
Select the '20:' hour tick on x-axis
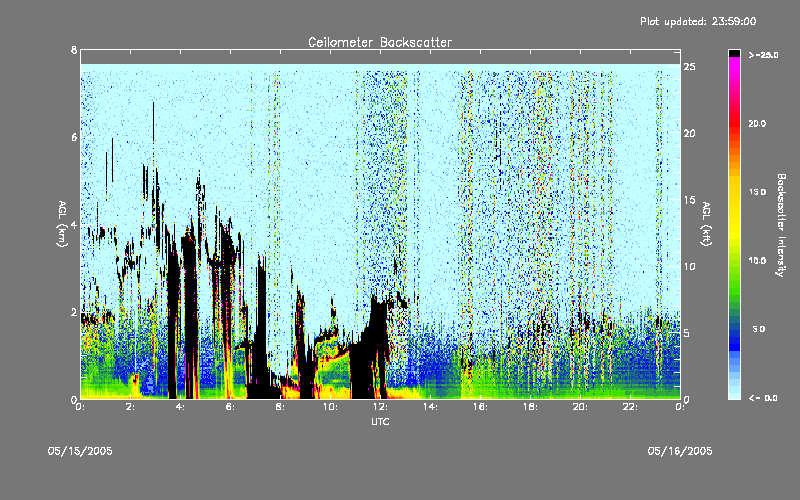580,407
